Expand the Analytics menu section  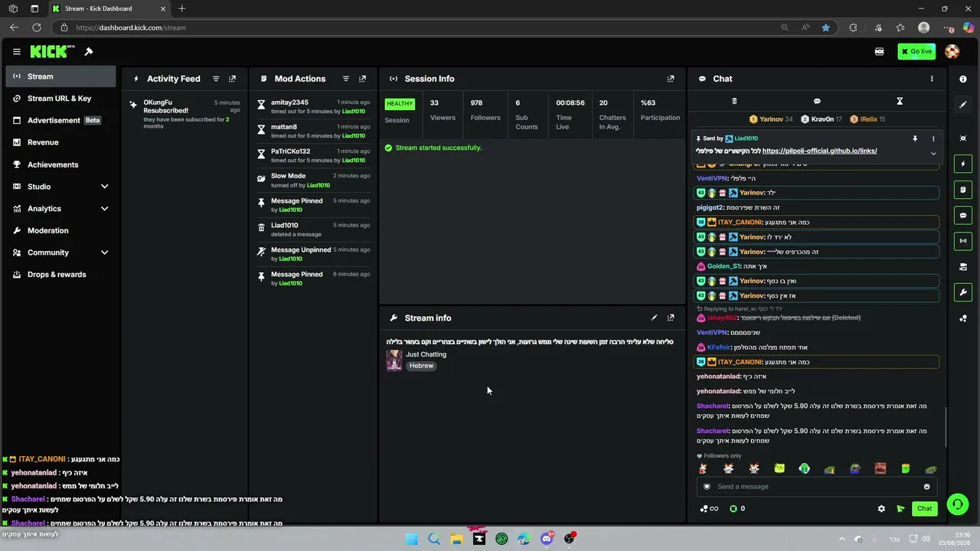click(x=61, y=209)
